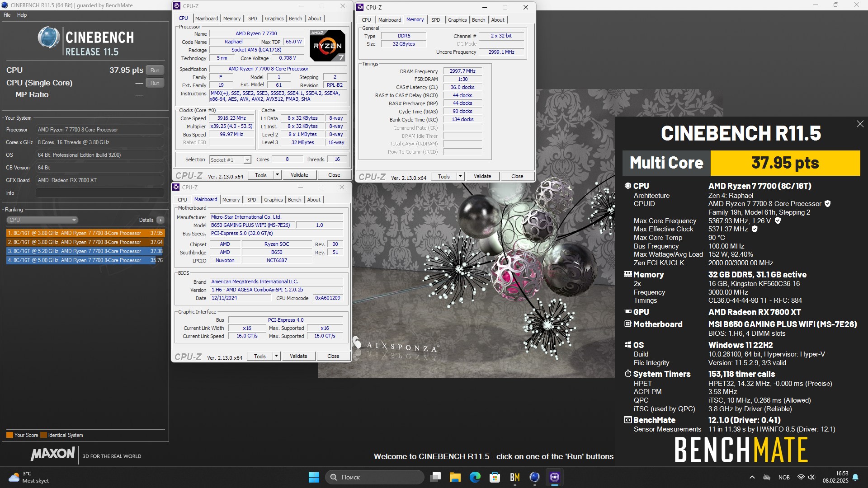Image resolution: width=868 pixels, height=488 pixels.
Task: Select ranking row 1 scoring 37.95
Action: click(85, 233)
